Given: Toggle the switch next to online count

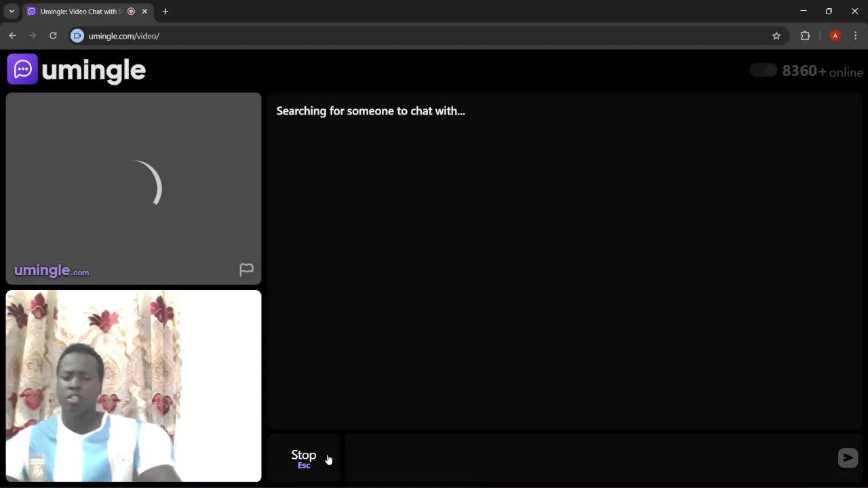Looking at the screenshot, I should click(764, 70).
